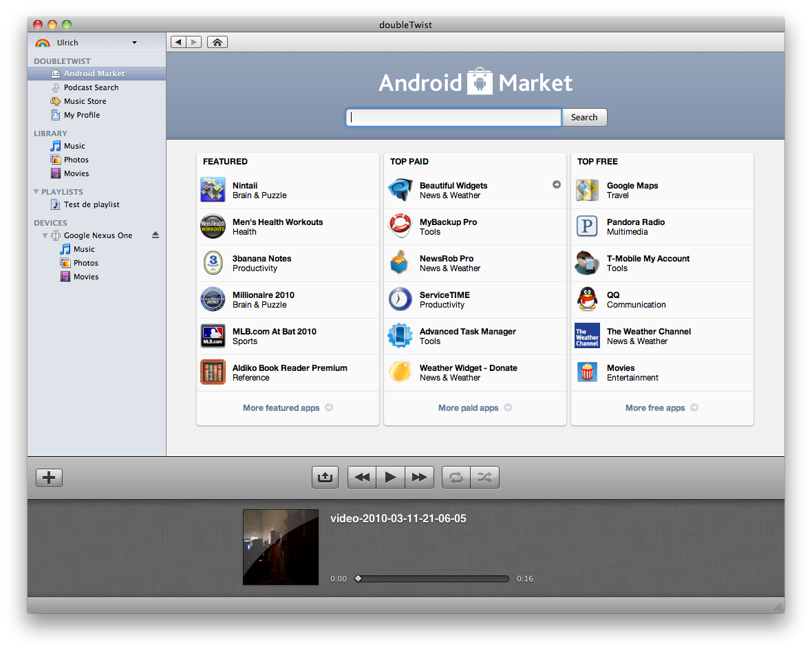
Task: Click the Home navigation icon
Action: coord(217,43)
